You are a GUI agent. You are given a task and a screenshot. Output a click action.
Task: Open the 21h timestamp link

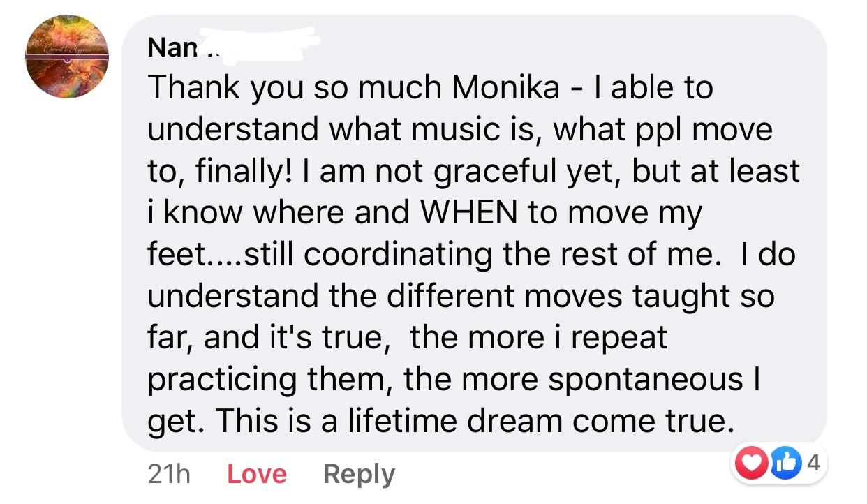(x=169, y=475)
